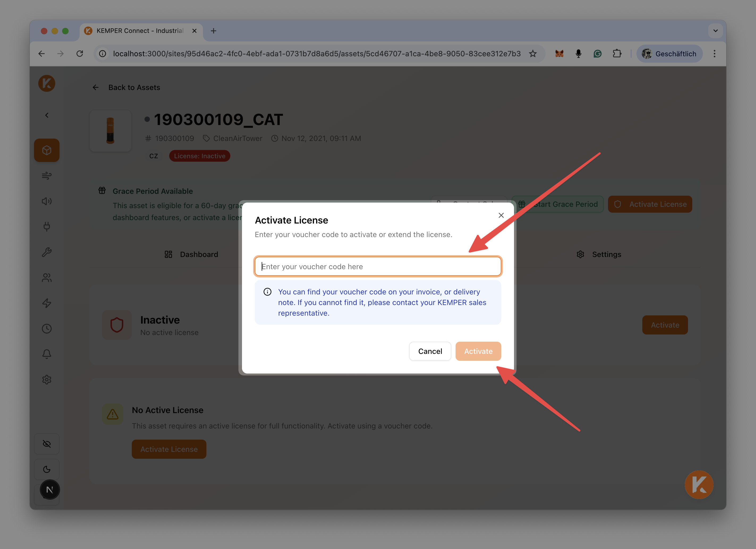Switch to the Dashboard tab
This screenshot has height=549, width=756.
point(191,255)
